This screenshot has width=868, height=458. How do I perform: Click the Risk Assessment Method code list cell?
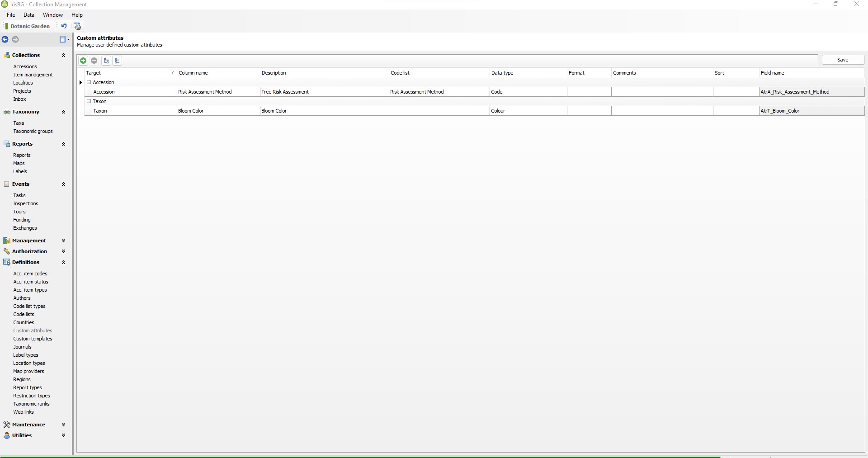click(x=439, y=92)
